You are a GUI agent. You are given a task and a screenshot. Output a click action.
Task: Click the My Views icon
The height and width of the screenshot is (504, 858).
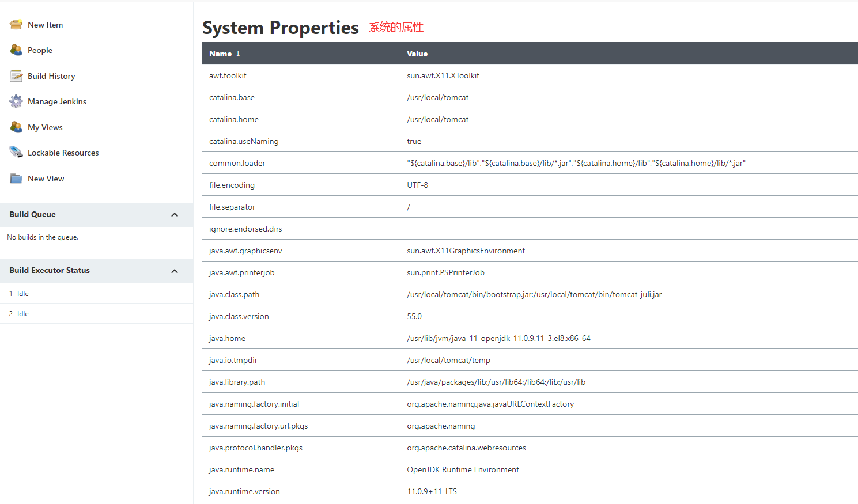click(16, 127)
